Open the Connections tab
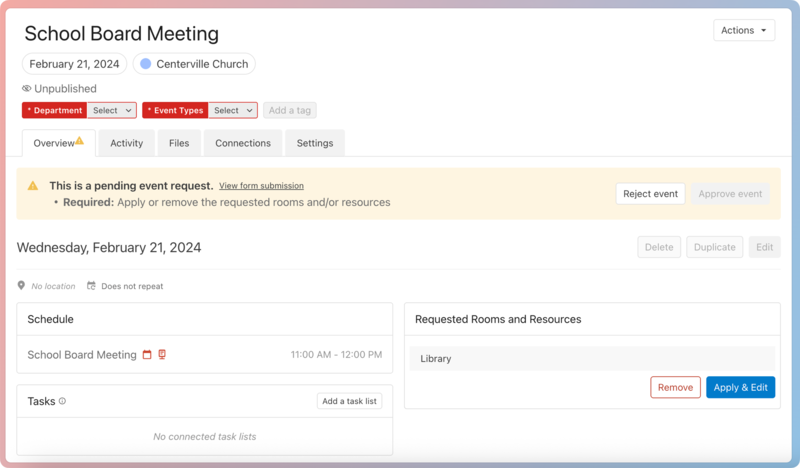Image resolution: width=800 pixels, height=468 pixels. (243, 143)
